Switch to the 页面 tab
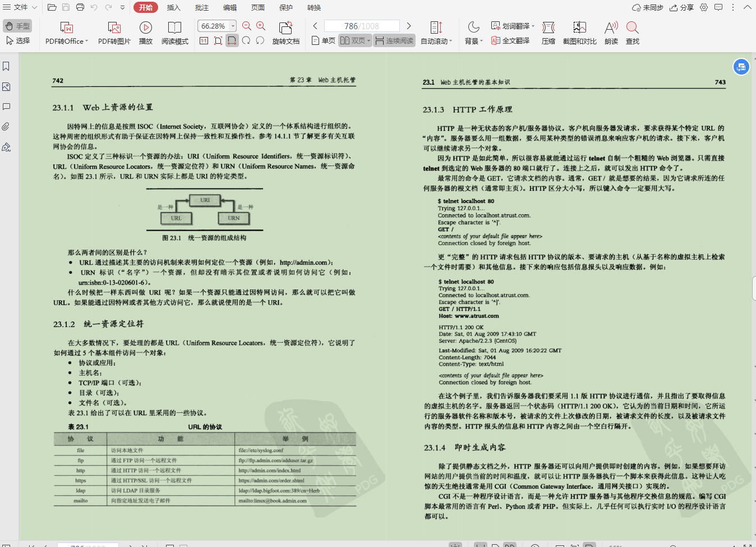This screenshot has height=547, width=756. tap(258, 7)
